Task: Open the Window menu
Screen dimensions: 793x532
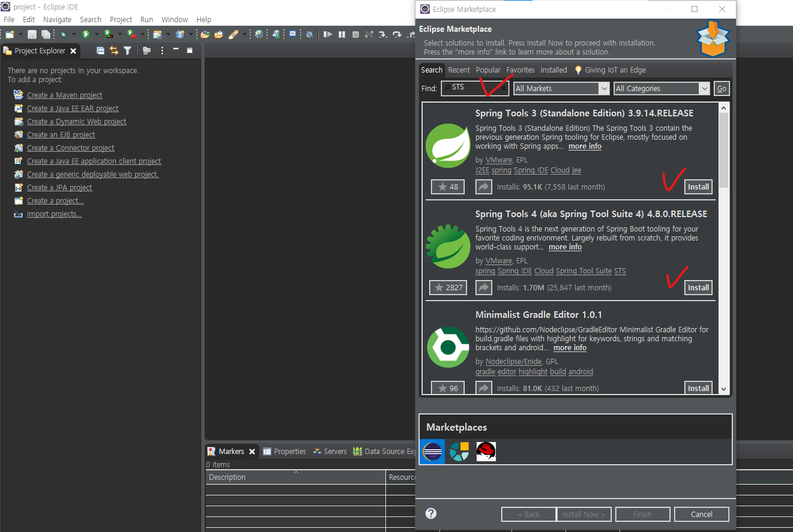Action: (175, 19)
